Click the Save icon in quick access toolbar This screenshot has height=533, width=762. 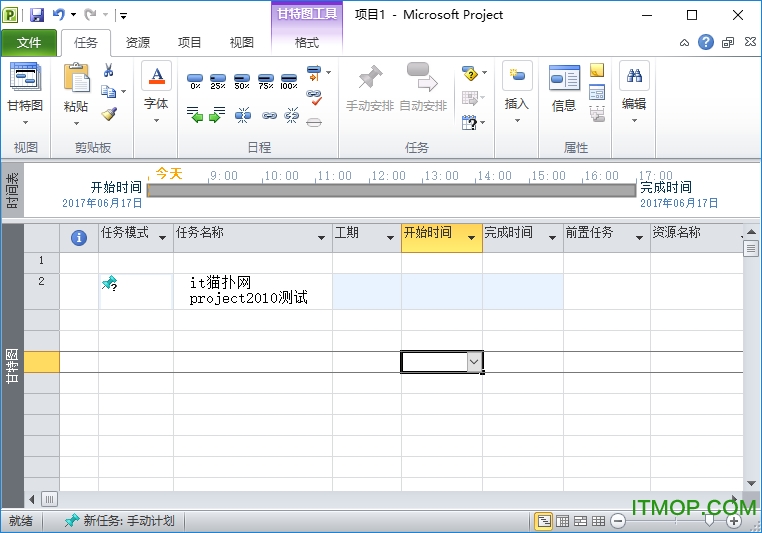point(36,15)
